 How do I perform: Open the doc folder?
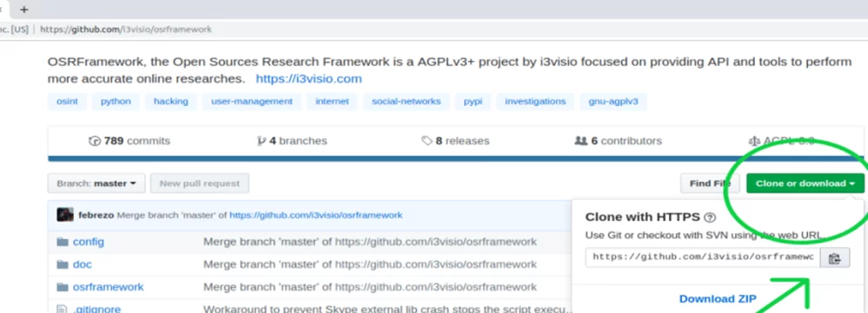click(83, 264)
